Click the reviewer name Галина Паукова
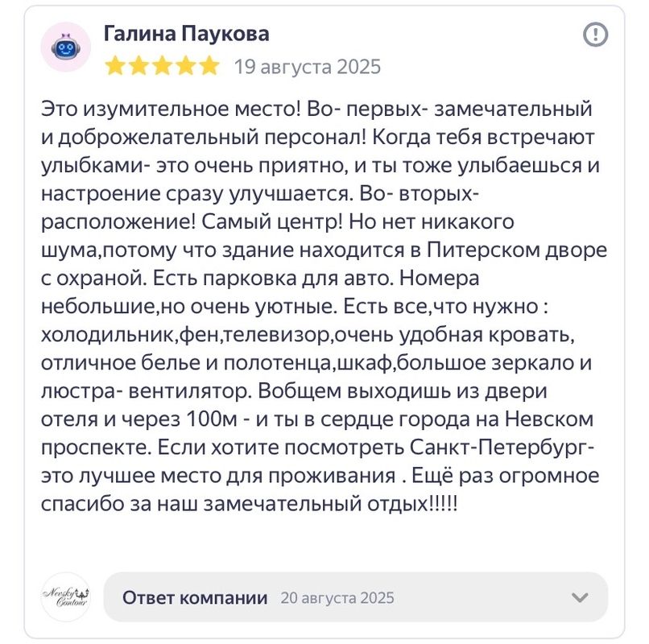 (x=186, y=34)
